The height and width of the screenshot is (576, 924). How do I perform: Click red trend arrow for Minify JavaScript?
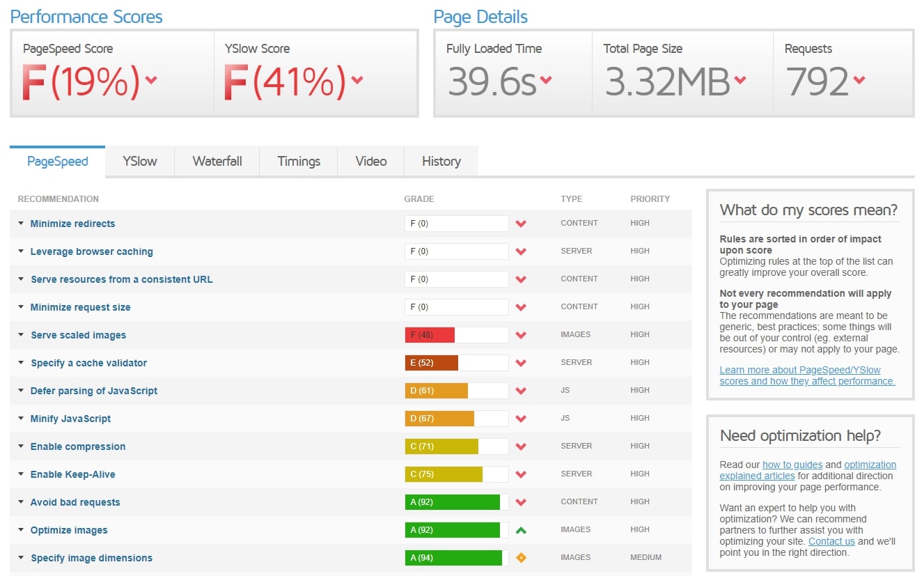click(x=521, y=419)
